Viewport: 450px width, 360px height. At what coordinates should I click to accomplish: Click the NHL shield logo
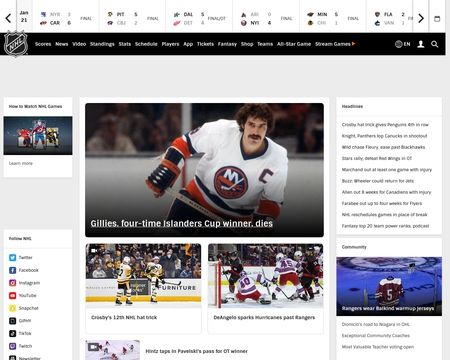tap(16, 44)
